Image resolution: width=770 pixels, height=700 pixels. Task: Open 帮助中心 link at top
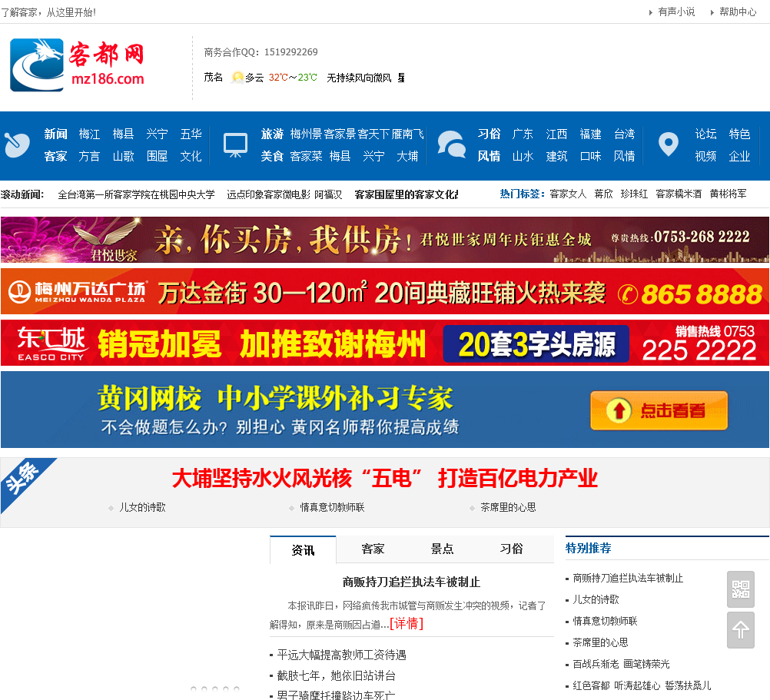[x=738, y=12]
